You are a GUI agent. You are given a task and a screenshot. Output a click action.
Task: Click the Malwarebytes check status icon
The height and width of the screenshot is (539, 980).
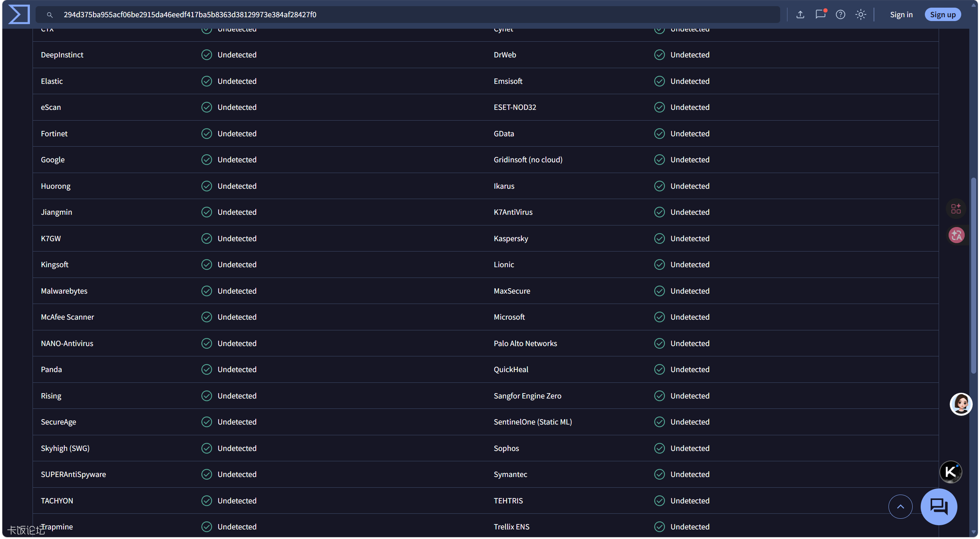[207, 291]
